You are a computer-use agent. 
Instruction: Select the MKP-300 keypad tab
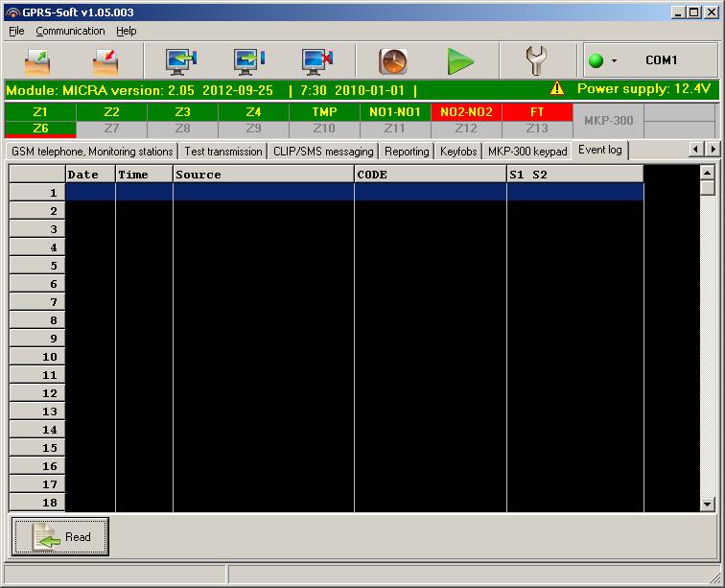(x=527, y=152)
